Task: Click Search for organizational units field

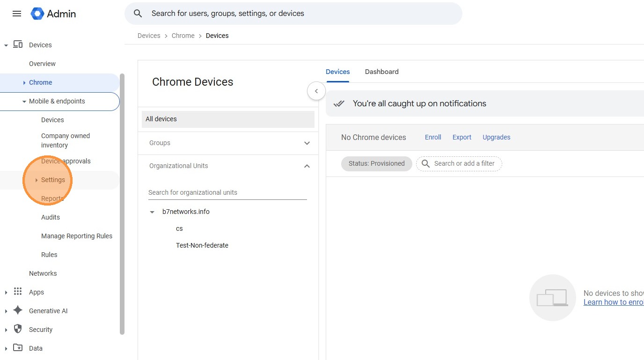Action: [227, 192]
